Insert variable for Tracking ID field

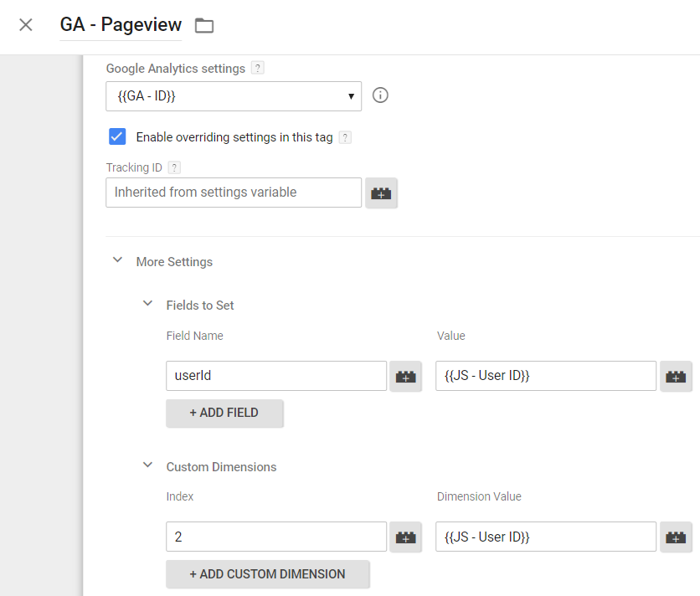(x=381, y=193)
